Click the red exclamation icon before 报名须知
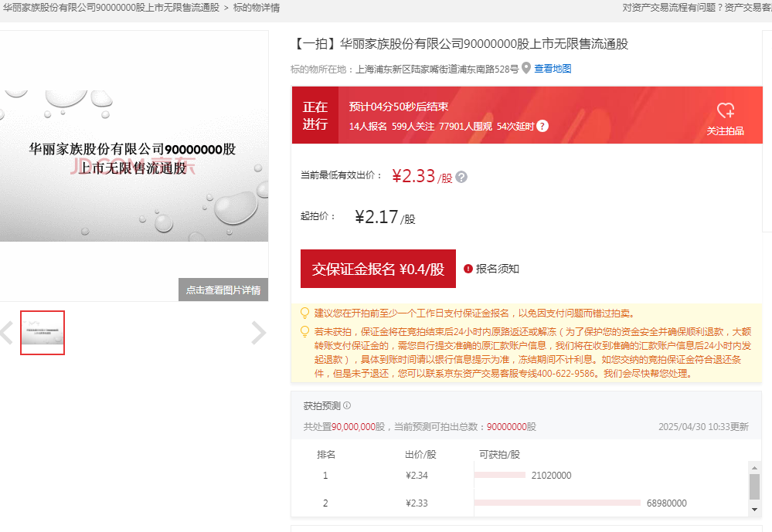This screenshot has height=532, width=772. point(468,269)
